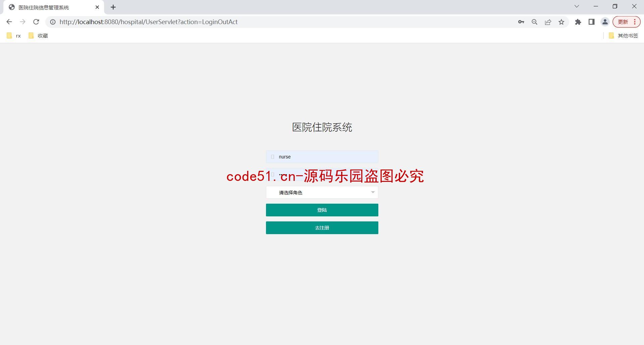Click the password input field
The height and width of the screenshot is (345, 644).
(x=322, y=175)
